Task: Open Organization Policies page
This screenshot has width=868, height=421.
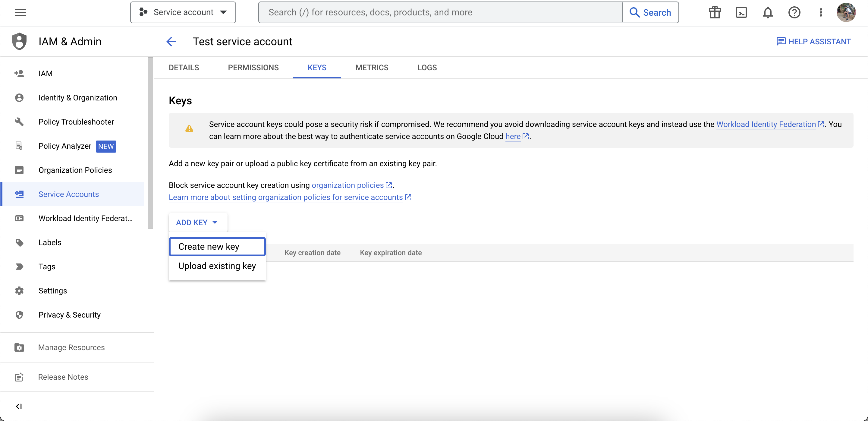Action: pos(72,170)
